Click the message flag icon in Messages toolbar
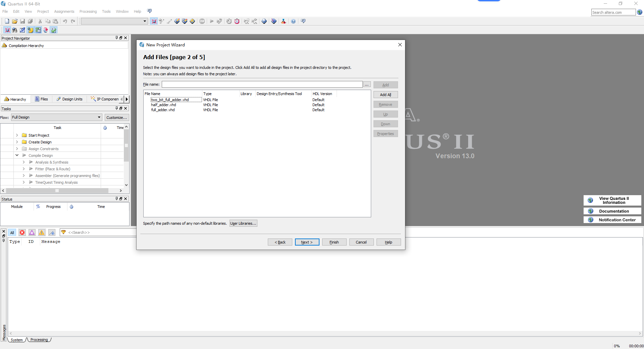Screen dimensions: 644x349 pos(52,232)
